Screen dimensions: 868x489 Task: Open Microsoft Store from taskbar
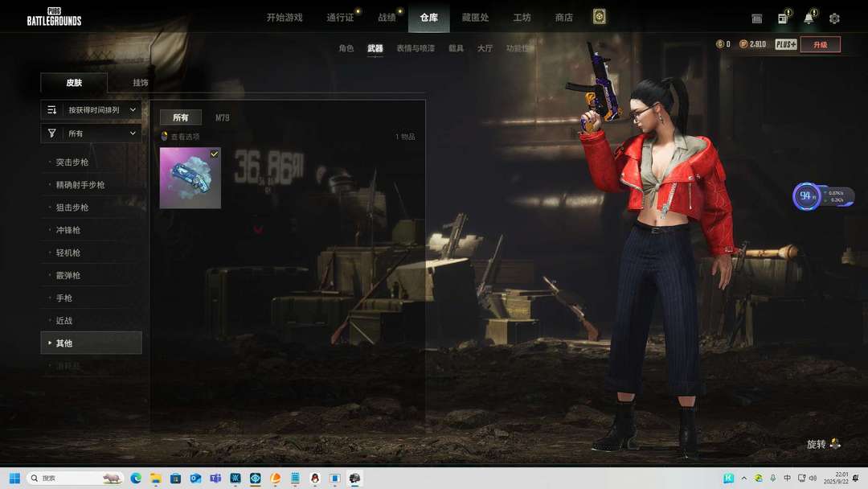(175, 478)
